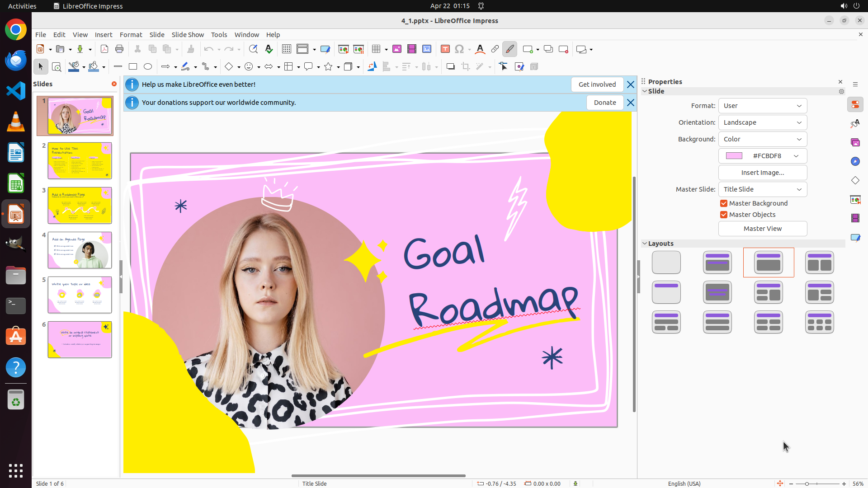868x488 pixels.
Task: Select the blank slide layout
Action: [x=666, y=263]
